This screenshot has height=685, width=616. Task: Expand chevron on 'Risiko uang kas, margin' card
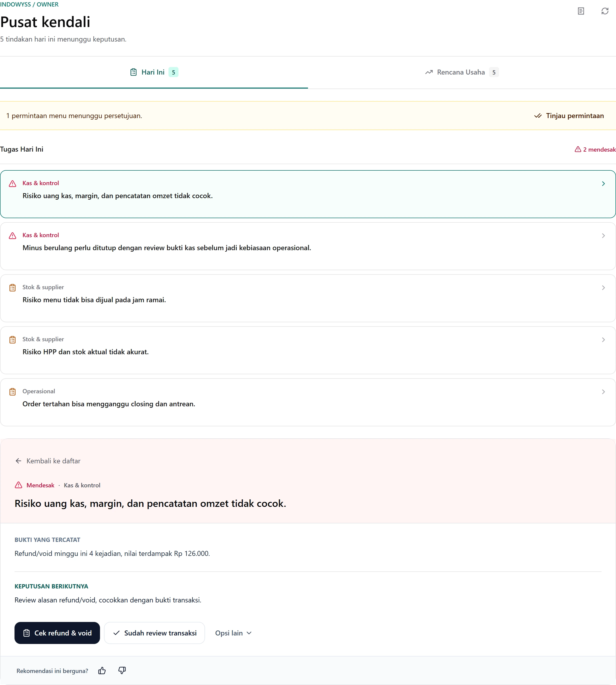(603, 184)
